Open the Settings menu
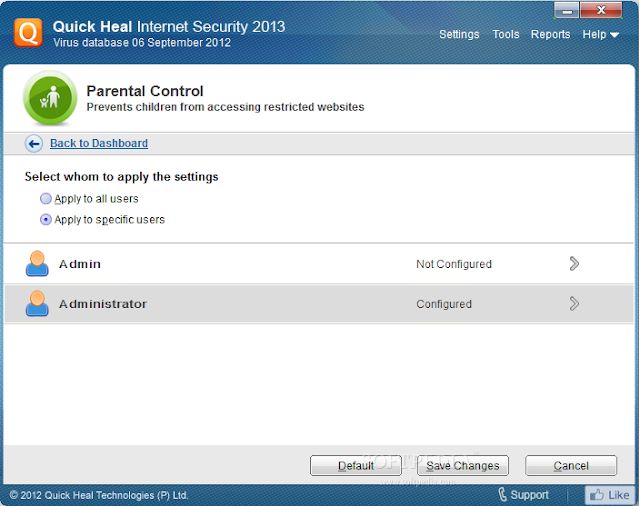Screen dimensions: 640x506 (459, 35)
